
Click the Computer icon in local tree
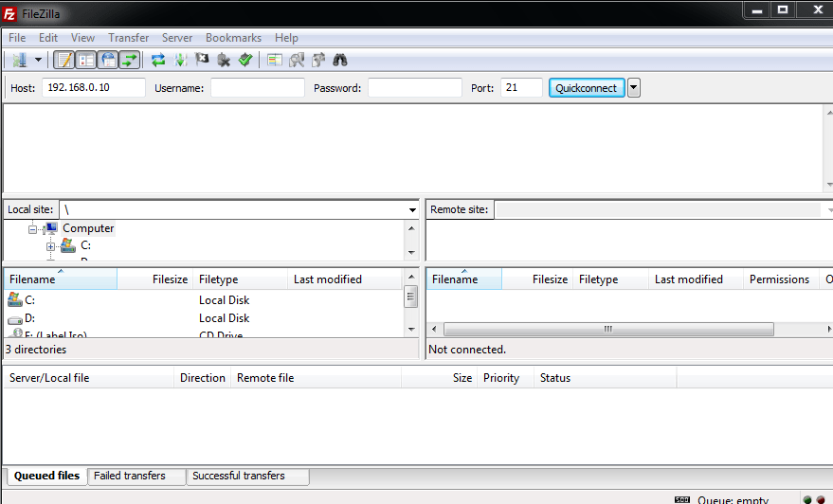51,228
